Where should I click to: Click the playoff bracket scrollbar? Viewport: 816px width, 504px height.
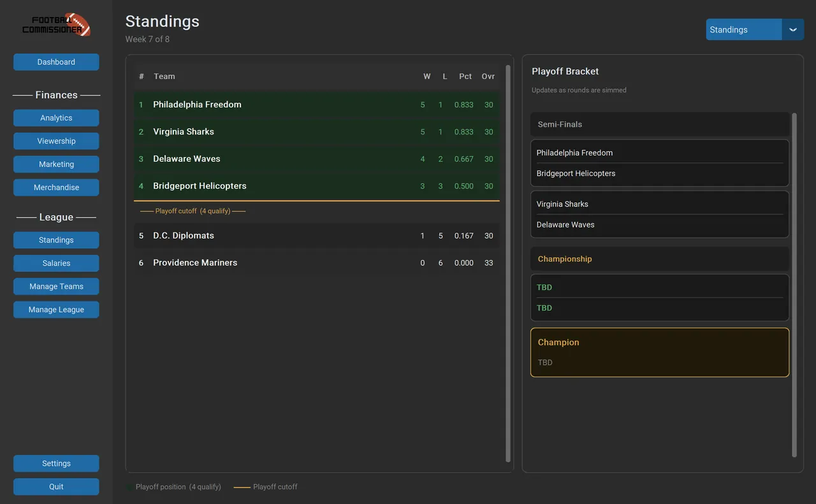[x=794, y=285]
